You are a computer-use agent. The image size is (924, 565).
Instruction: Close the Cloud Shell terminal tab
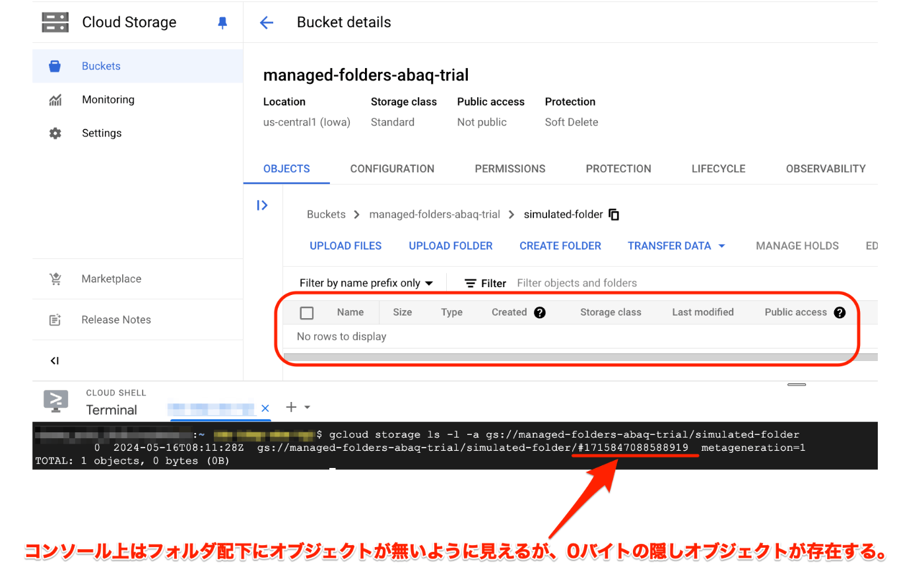pyautogui.click(x=265, y=408)
